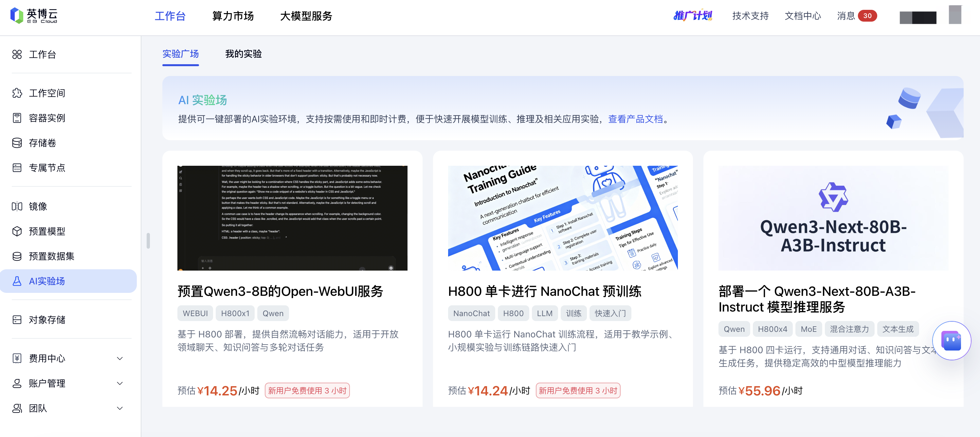
Task: Open 文档中心 in the top bar
Action: click(803, 16)
